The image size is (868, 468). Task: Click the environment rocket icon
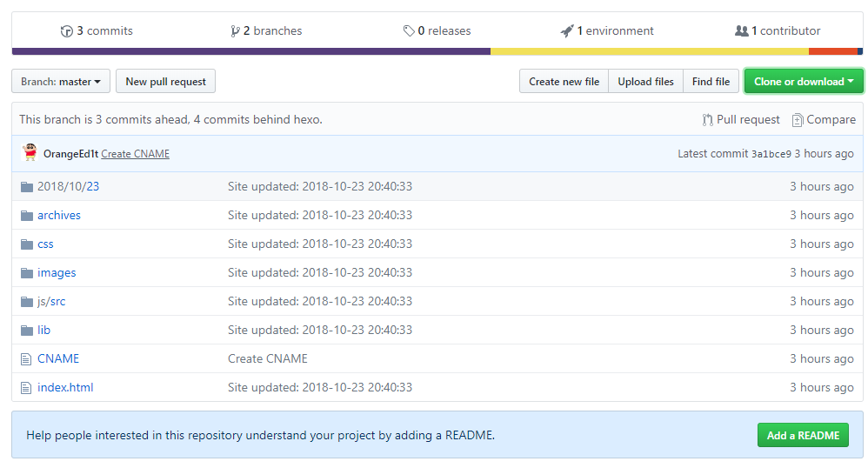[567, 31]
